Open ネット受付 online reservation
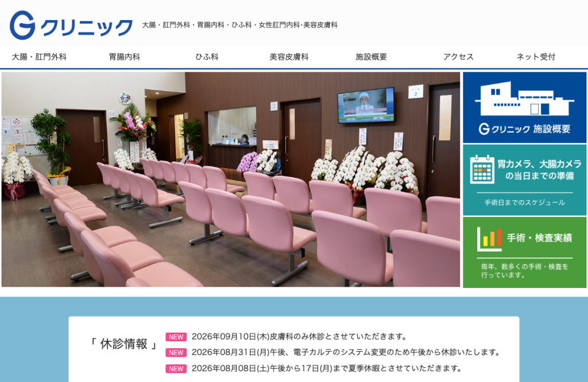588x382 pixels. pos(536,57)
